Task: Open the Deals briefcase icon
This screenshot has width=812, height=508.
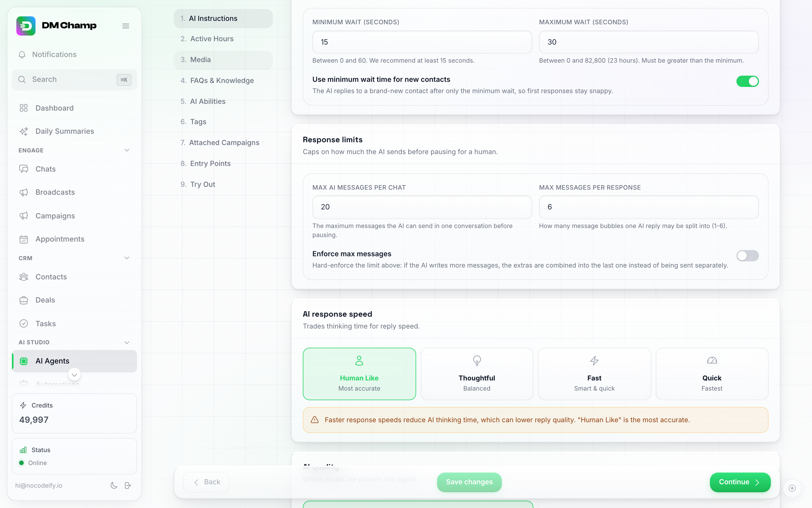Action: (23, 300)
